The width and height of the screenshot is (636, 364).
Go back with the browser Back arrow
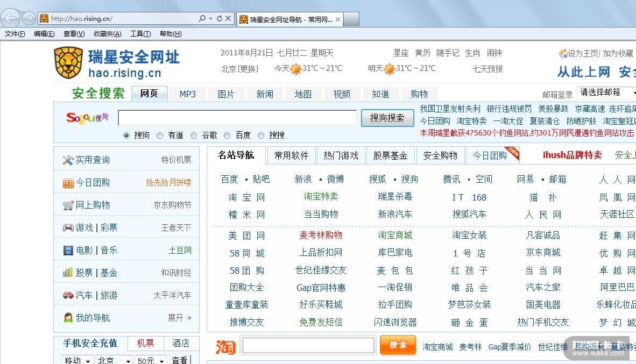[x=11, y=18]
